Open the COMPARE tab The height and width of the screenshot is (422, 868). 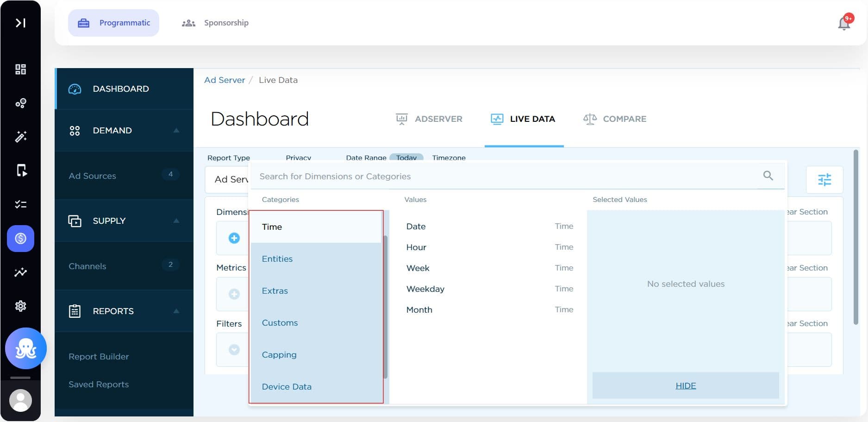615,119
